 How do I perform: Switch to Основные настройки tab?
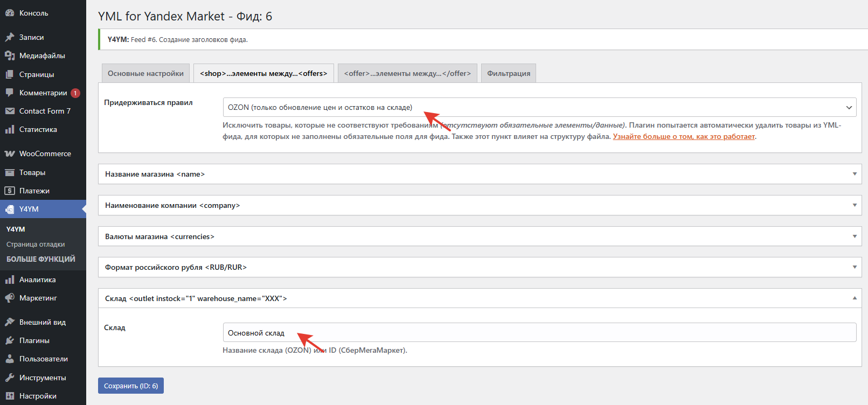pyautogui.click(x=145, y=73)
